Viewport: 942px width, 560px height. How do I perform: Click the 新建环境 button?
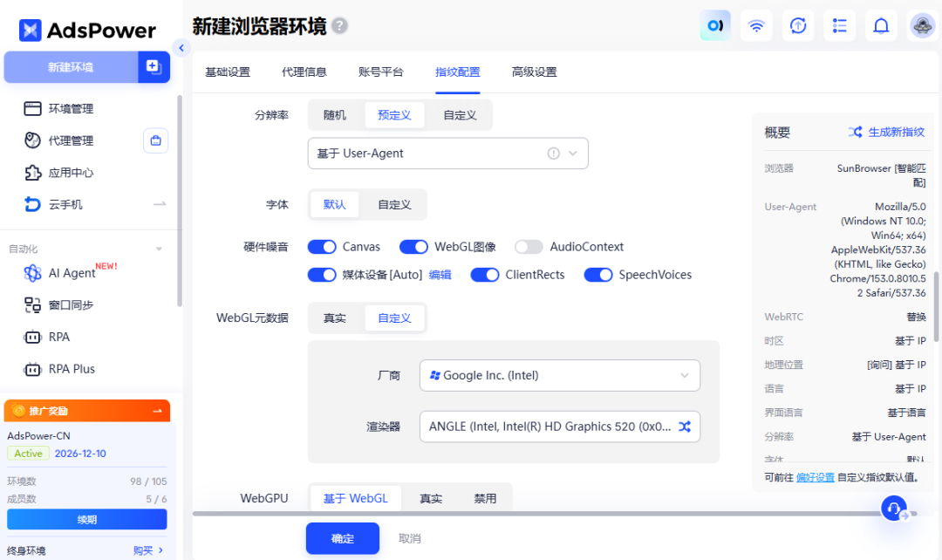click(71, 66)
